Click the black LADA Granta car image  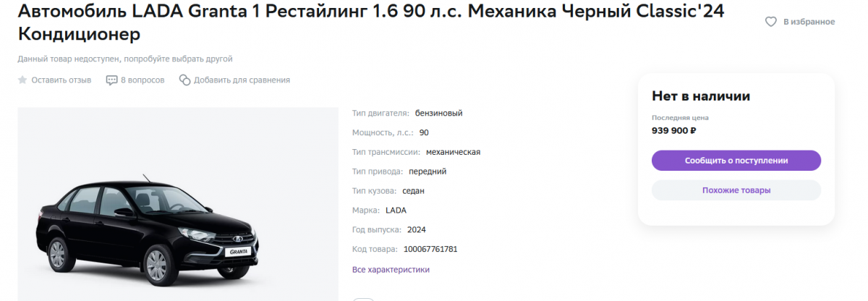[148, 224]
